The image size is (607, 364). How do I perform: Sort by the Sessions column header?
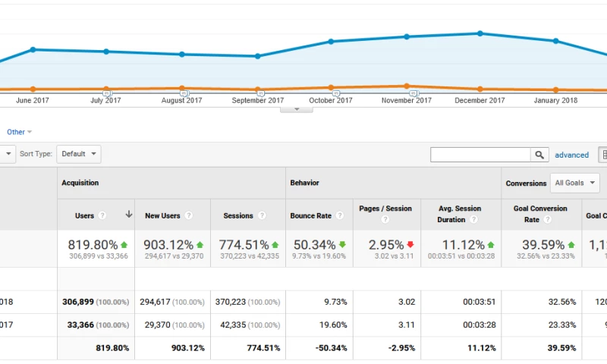point(238,215)
